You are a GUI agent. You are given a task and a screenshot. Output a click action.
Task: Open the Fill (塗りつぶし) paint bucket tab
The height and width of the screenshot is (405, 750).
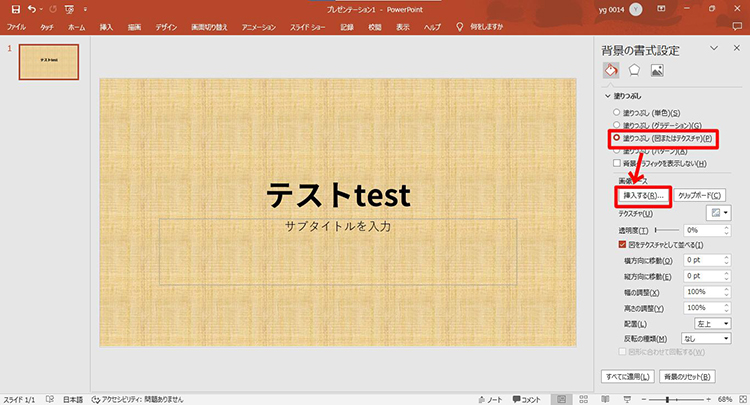[611, 70]
